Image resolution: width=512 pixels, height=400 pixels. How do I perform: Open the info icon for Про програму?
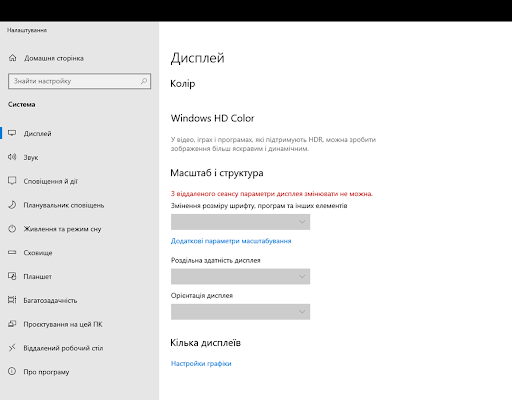(x=12, y=371)
